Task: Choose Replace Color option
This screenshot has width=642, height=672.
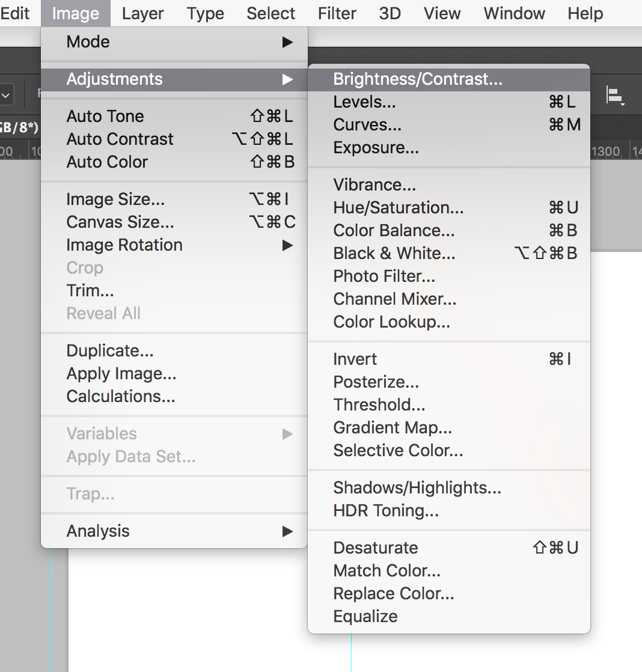Action: (x=394, y=594)
